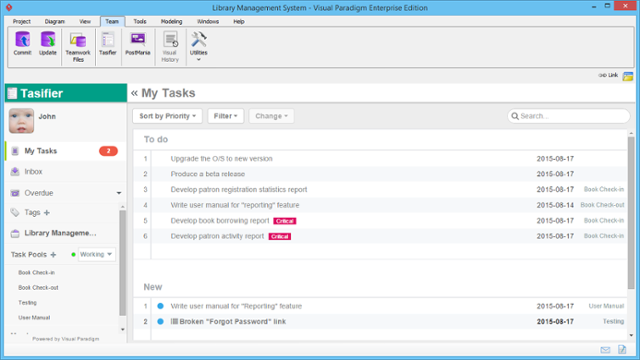The height and width of the screenshot is (360, 640).
Task: Click Testing pool label on Forgot Password task
Action: [x=613, y=322]
